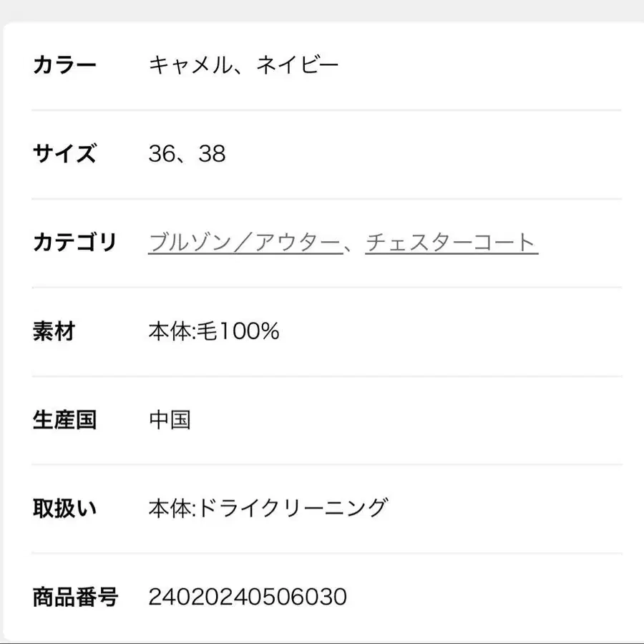The height and width of the screenshot is (644, 644).
Task: Click size value 38
Action: coord(213,154)
